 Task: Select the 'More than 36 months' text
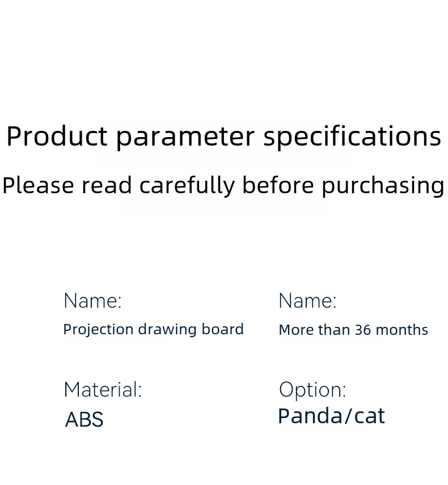(x=353, y=330)
